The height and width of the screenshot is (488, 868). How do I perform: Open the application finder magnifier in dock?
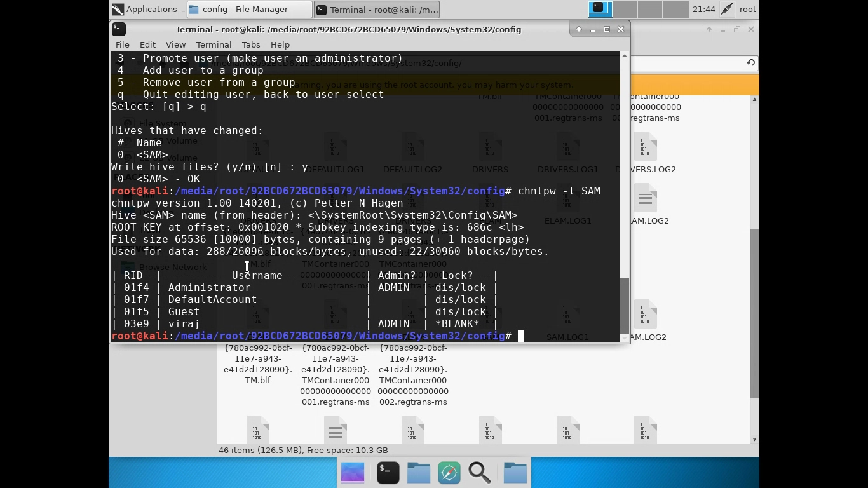pos(480,473)
